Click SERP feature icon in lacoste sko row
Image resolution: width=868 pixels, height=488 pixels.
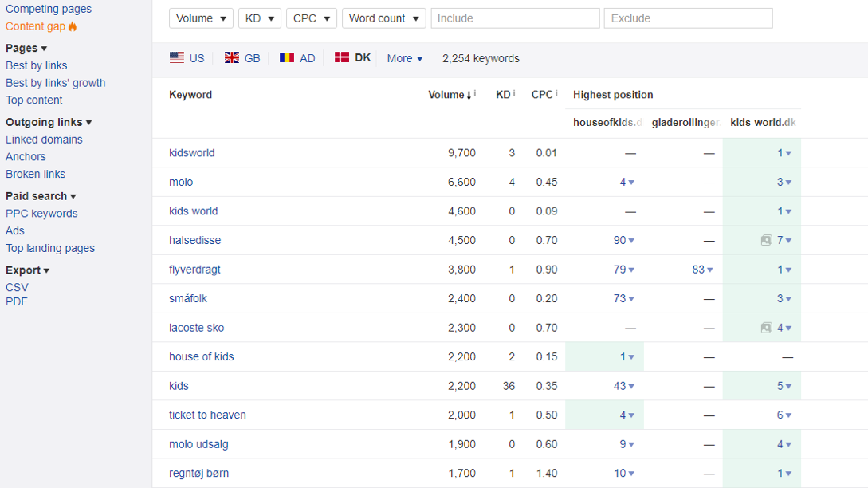766,328
